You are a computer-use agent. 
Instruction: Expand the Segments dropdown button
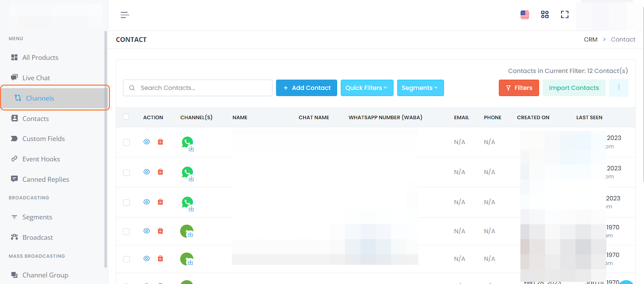pyautogui.click(x=420, y=88)
